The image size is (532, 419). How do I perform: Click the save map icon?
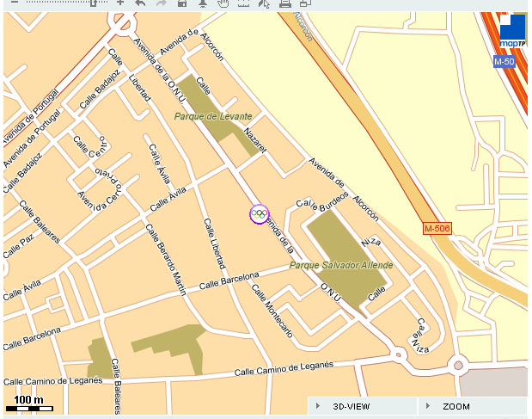click(182, 3)
